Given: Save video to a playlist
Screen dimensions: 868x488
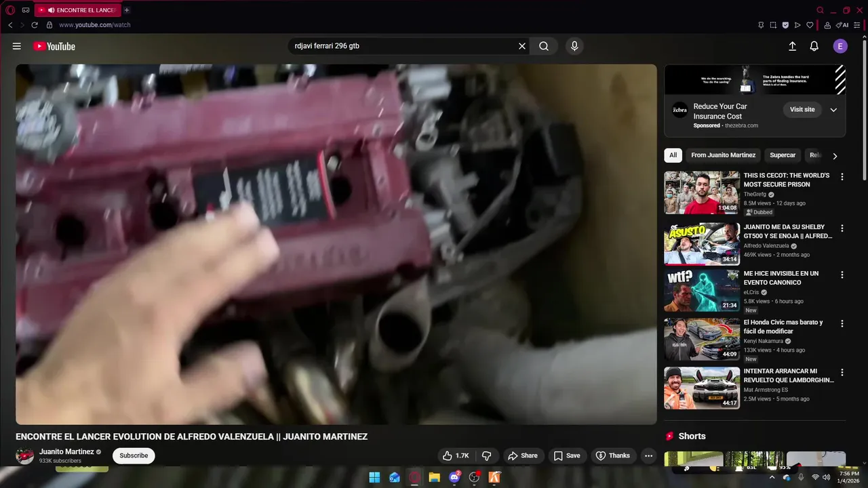Looking at the screenshot, I should coord(567,455).
